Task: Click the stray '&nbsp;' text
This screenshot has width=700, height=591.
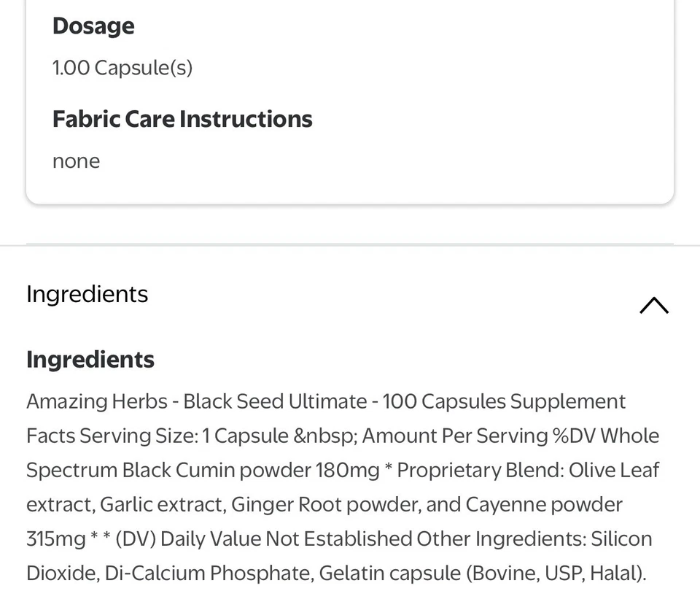Action: click(x=324, y=436)
